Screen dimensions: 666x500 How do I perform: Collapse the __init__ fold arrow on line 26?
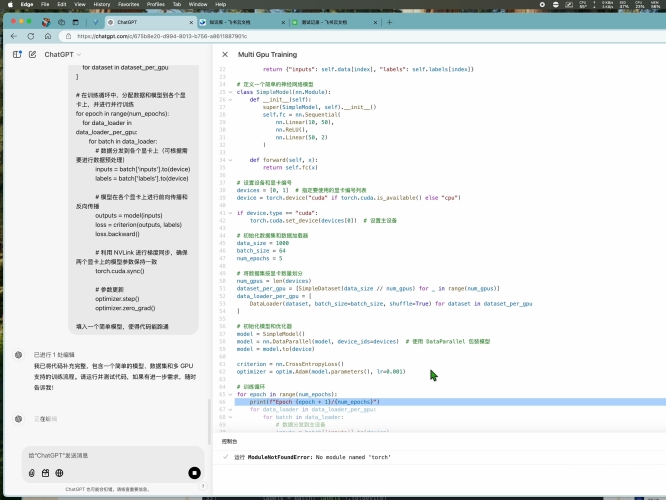230,100
